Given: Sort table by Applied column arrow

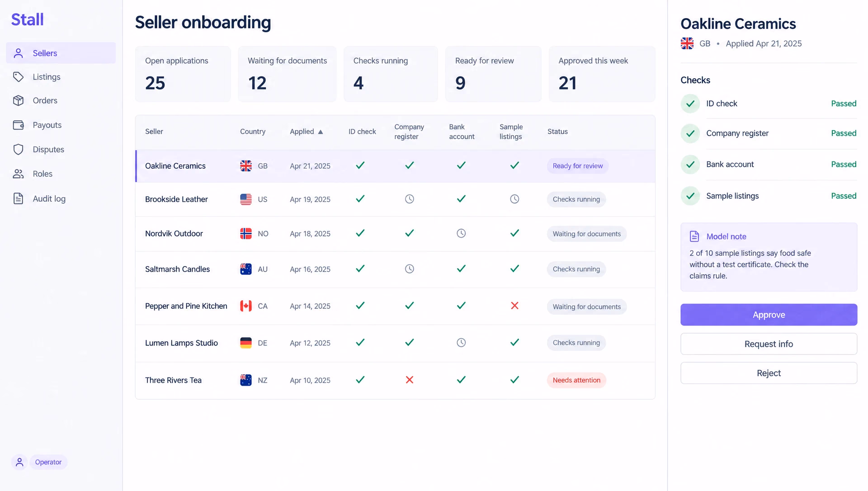Looking at the screenshot, I should click(321, 132).
